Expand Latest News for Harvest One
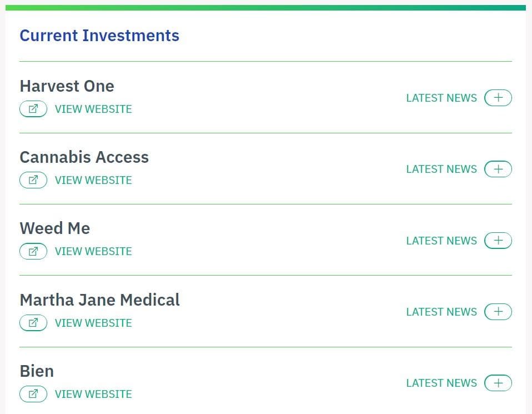532x414 pixels. 498,98
